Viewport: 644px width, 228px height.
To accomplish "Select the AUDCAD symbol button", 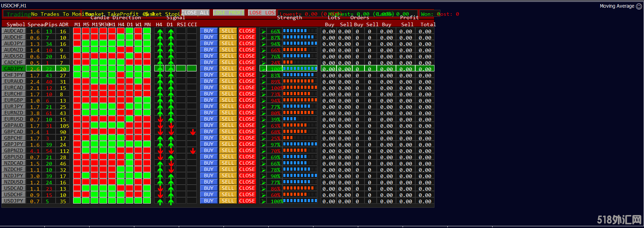I will [14, 31].
